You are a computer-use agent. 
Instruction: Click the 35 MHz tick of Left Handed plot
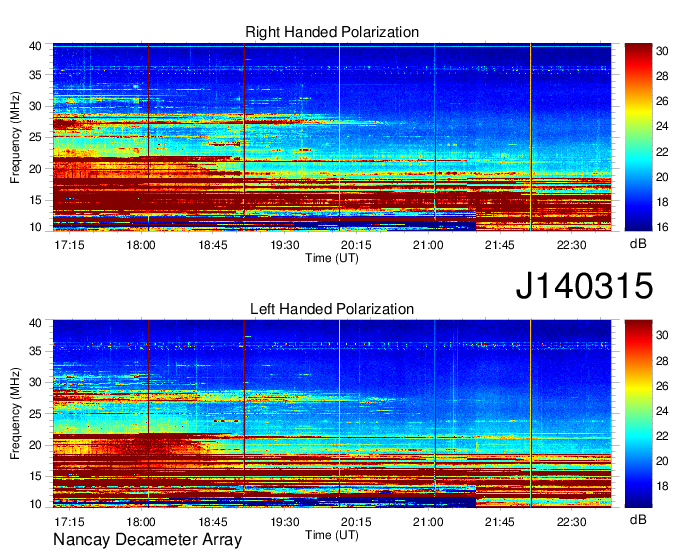pyautogui.click(x=36, y=351)
